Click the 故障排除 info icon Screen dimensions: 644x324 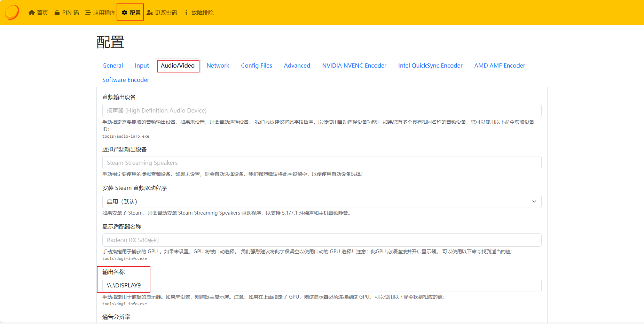pos(186,13)
